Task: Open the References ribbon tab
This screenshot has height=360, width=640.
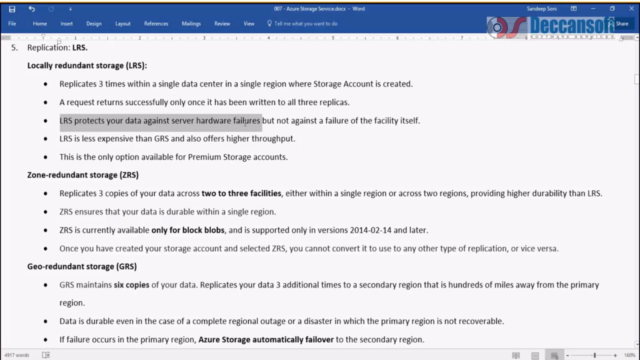Action: point(156,24)
